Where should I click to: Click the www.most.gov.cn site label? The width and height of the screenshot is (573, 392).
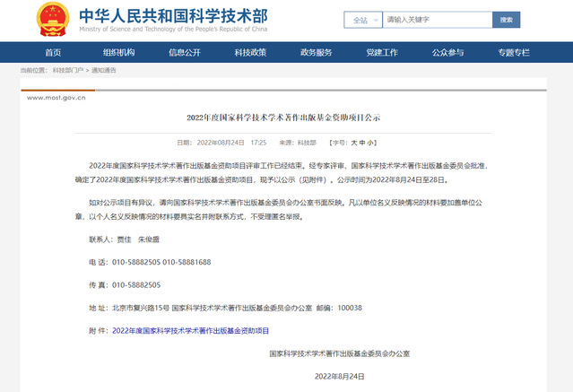point(56,96)
